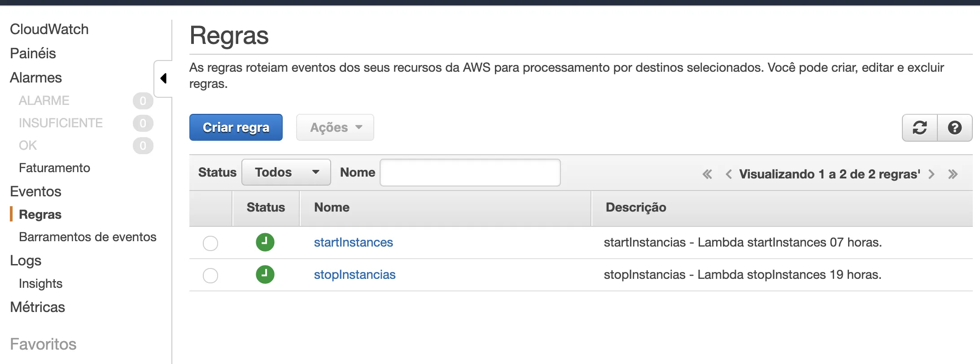Viewport: 980px width, 364px height.
Task: Open help with the question mark icon
Action: coord(955,128)
